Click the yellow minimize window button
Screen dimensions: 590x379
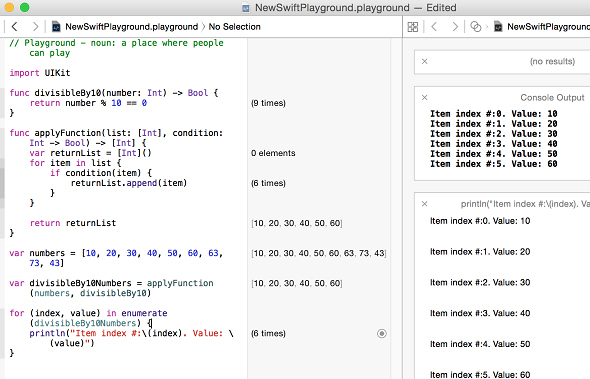coord(9,7)
